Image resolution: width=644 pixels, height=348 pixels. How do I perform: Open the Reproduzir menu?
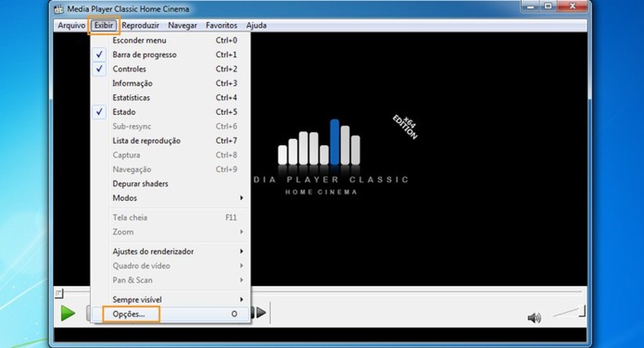140,26
